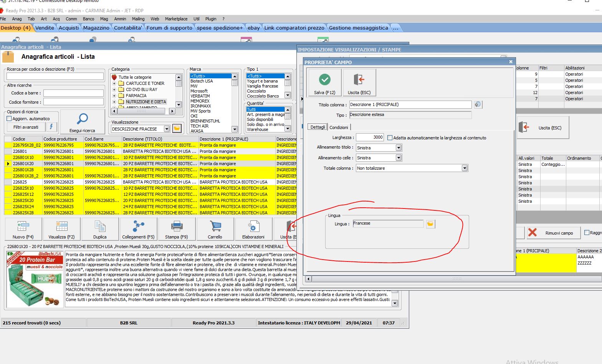Click the yellow folder icon next to Lingua field
602x364 pixels.
point(430,224)
